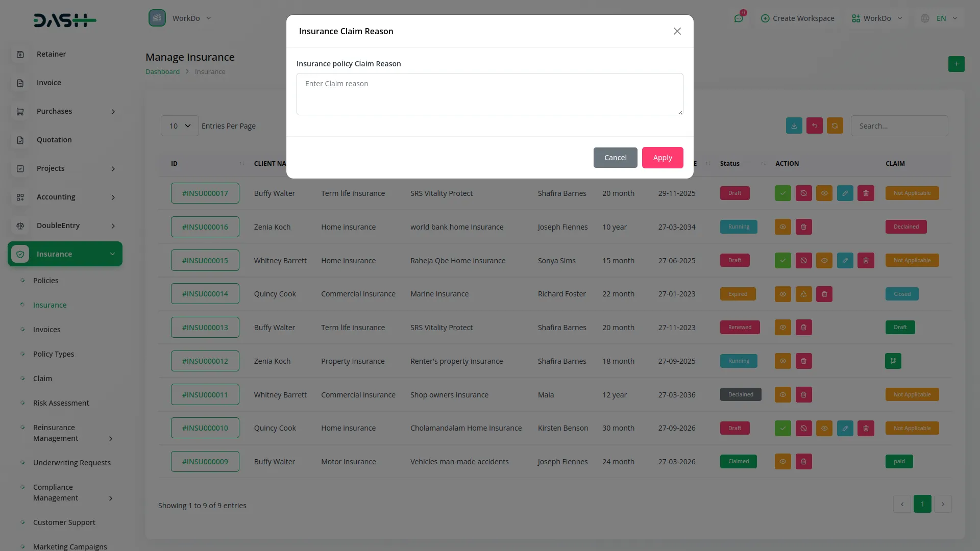Open Policy Types in the sidebar
Screen dimensions: 980x551
[54, 354]
